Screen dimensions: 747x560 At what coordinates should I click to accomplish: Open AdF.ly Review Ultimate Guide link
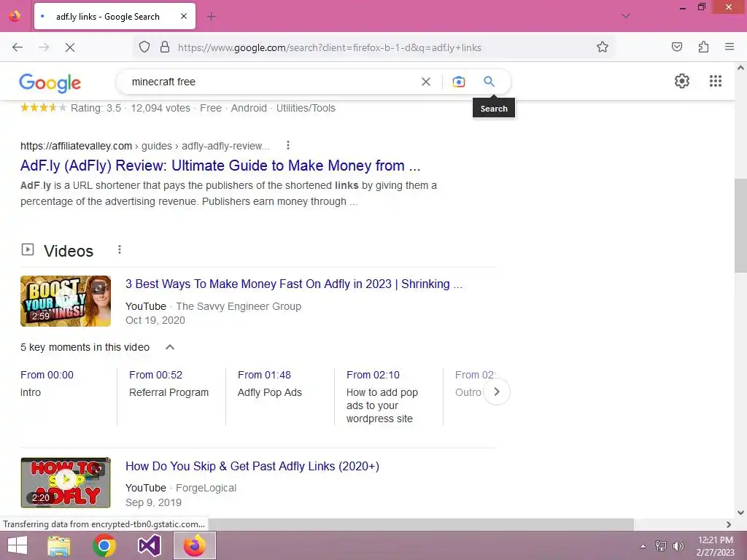(220, 166)
